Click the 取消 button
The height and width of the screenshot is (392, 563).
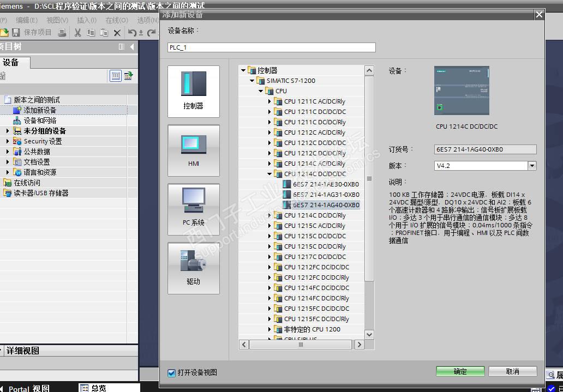pos(513,371)
